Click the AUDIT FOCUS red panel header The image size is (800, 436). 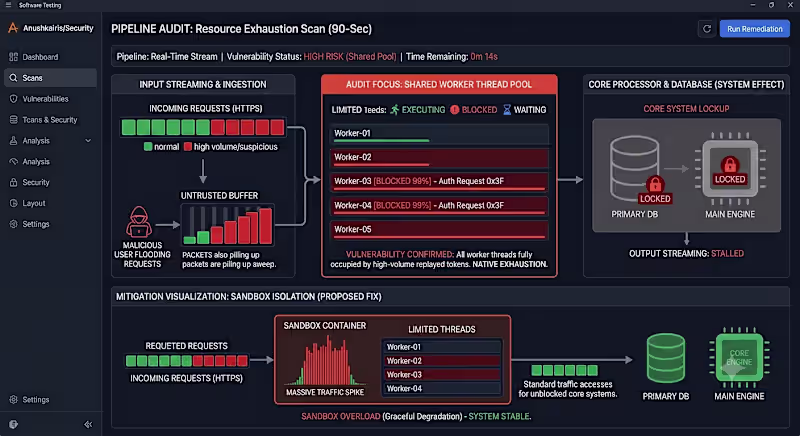pos(439,85)
